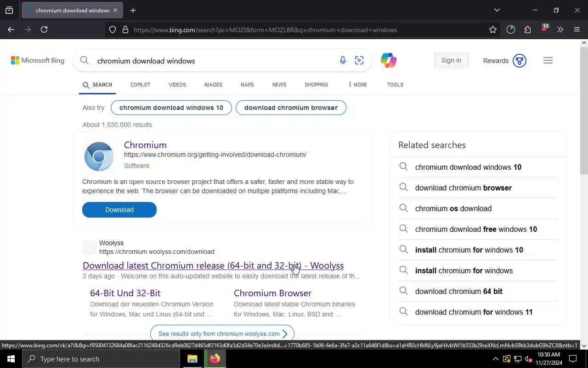This screenshot has width=588, height=368.
Task: Expand more toolbar tools chevron
Action: tap(560, 29)
